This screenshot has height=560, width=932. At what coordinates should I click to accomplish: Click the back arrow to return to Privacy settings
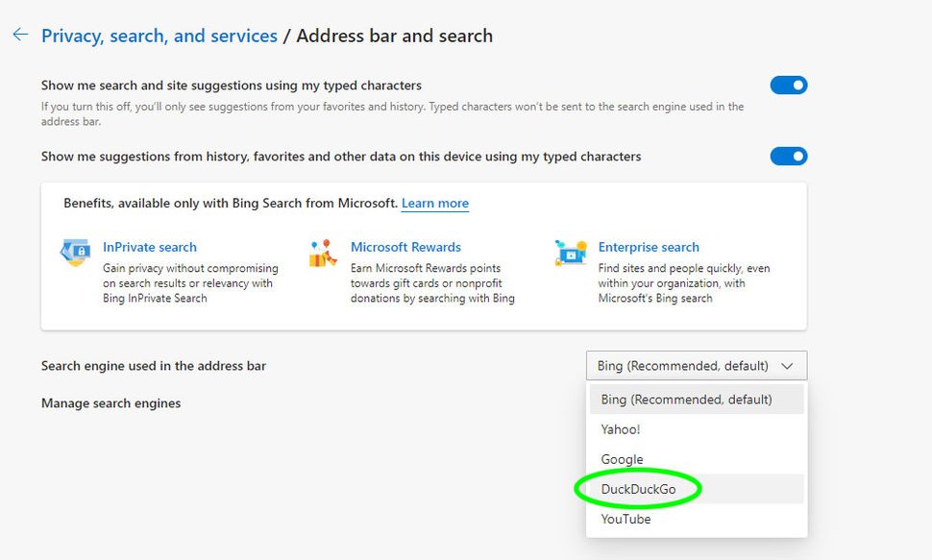point(19,34)
